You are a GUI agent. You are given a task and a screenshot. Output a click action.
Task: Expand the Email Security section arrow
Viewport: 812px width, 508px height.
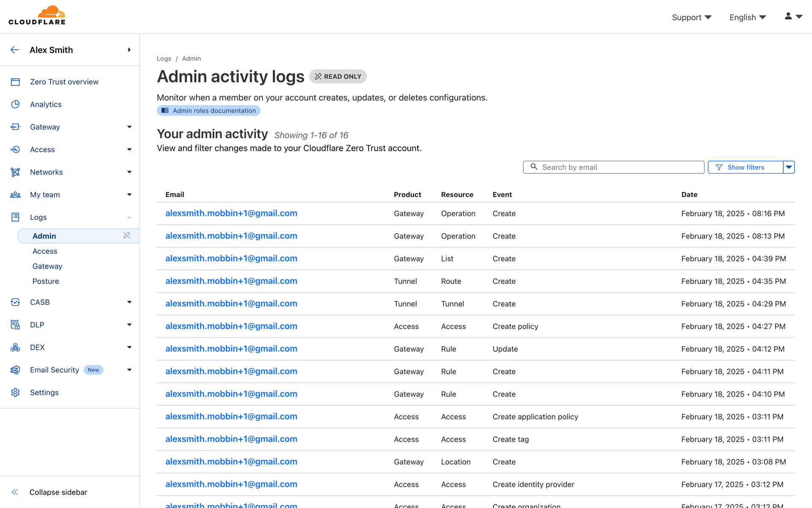(129, 370)
